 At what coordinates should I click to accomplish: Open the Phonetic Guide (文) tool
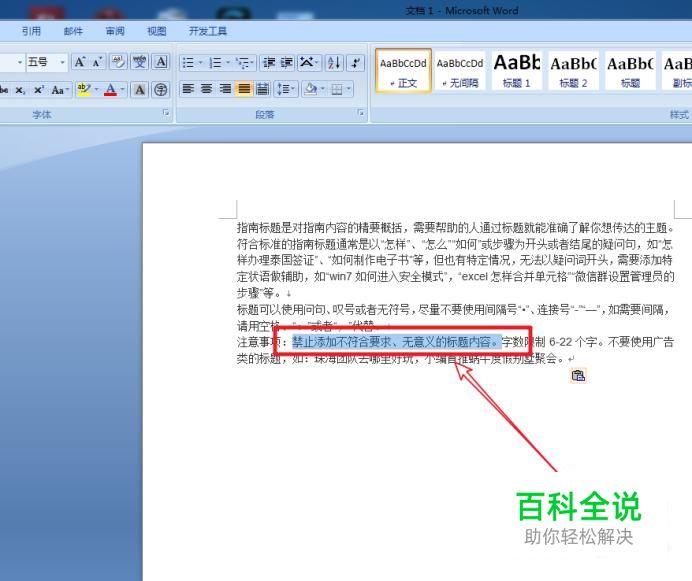pos(140,62)
